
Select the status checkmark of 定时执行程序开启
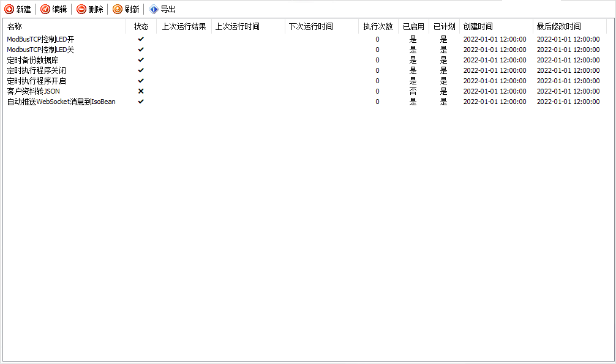coord(141,81)
